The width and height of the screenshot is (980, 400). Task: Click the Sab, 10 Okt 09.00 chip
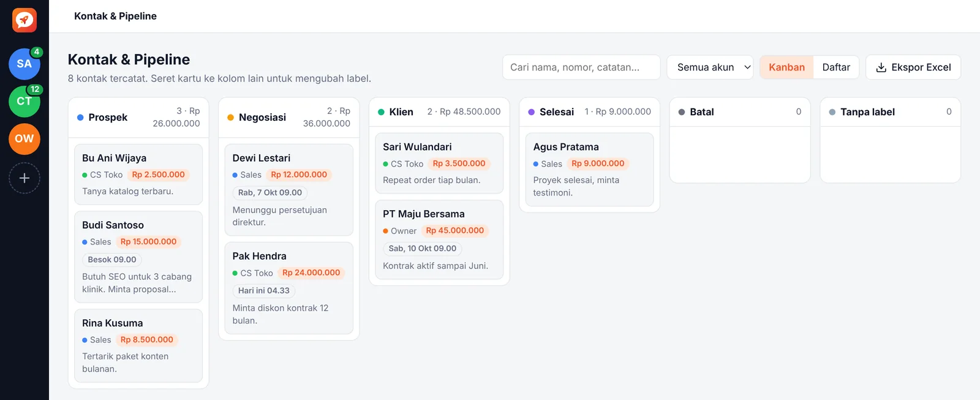point(423,249)
